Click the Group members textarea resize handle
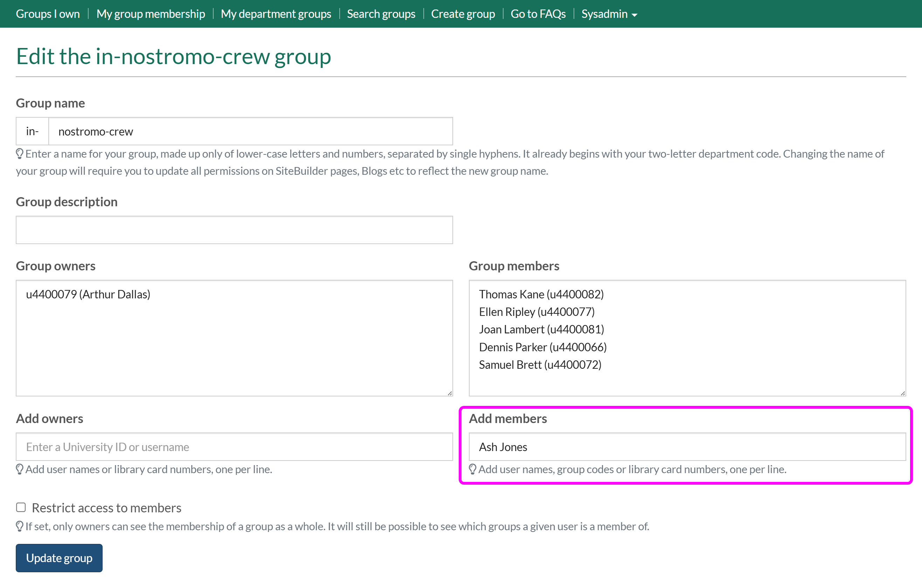Image resolution: width=922 pixels, height=588 pixels. pos(902,393)
